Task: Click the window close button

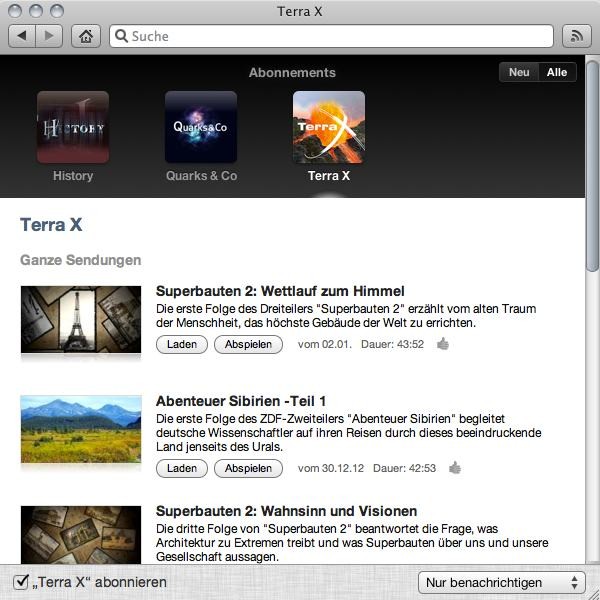Action: 15,11
